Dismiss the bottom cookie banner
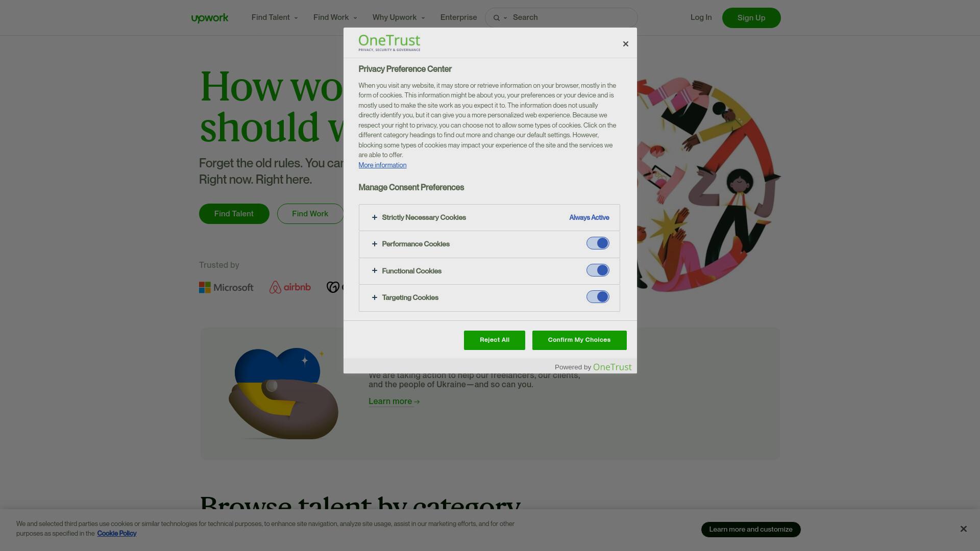980x551 pixels. point(963,529)
